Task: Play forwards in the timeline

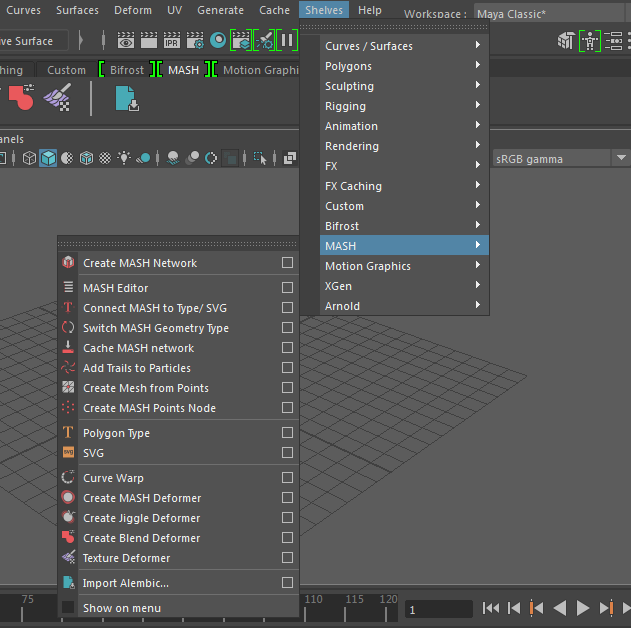Action: (582, 608)
